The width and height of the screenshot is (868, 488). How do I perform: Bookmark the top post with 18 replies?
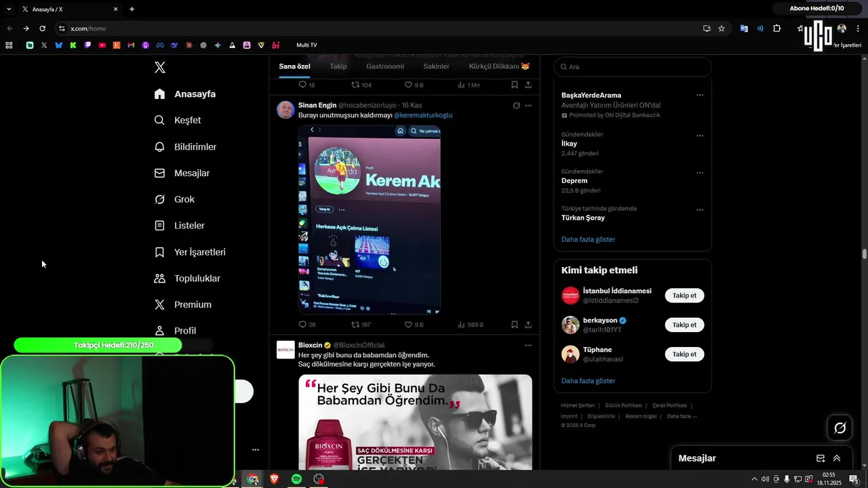[x=515, y=85]
